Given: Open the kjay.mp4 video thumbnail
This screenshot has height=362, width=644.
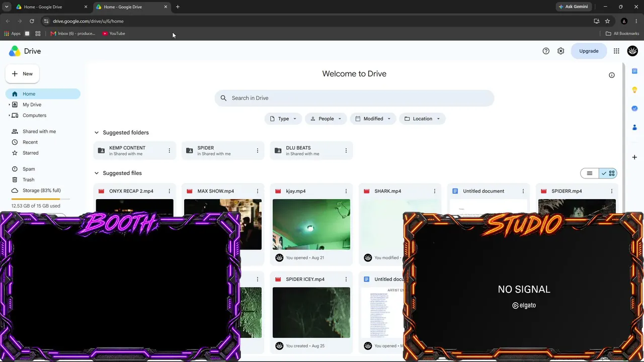Looking at the screenshot, I should click(311, 224).
